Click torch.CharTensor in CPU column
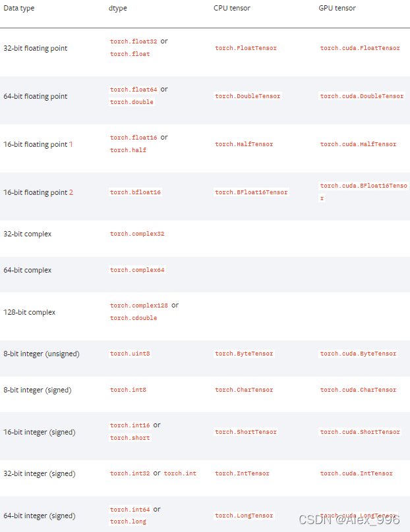This screenshot has height=532, width=410. pyautogui.click(x=244, y=390)
